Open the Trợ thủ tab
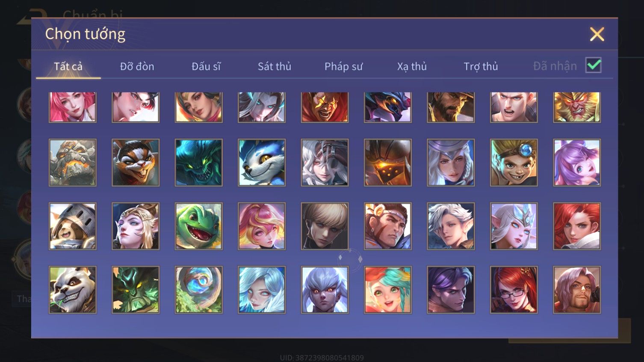 (x=481, y=66)
